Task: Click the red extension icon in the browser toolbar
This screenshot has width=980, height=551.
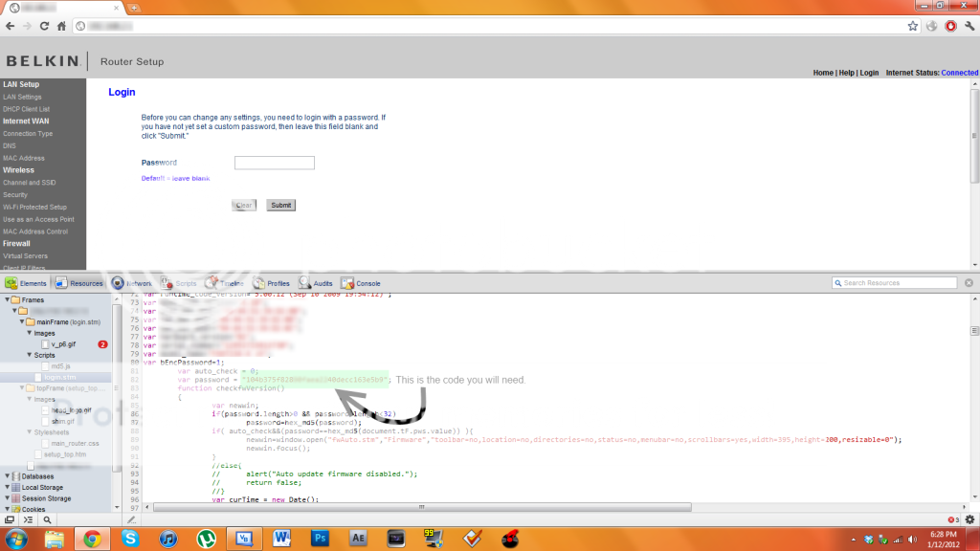Action: click(x=950, y=26)
